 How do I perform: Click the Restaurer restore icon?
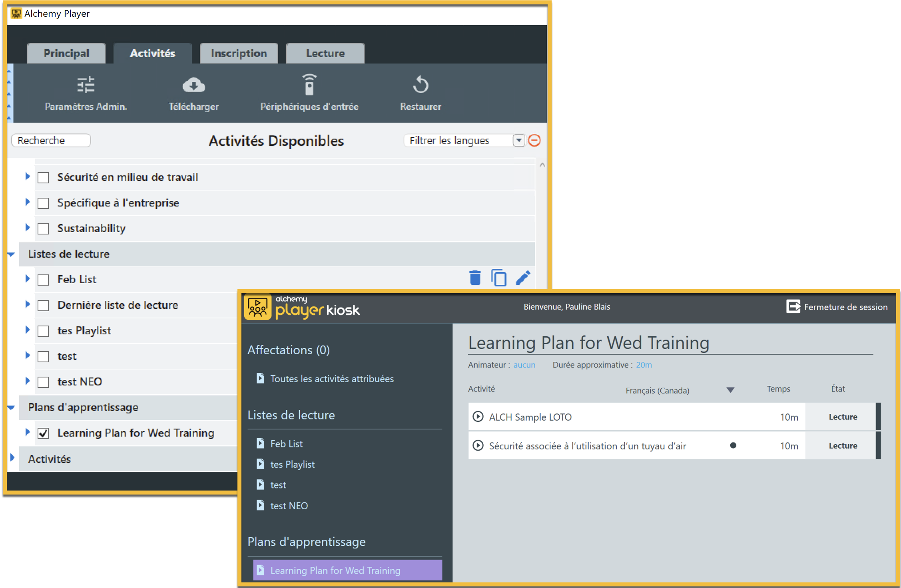click(421, 84)
